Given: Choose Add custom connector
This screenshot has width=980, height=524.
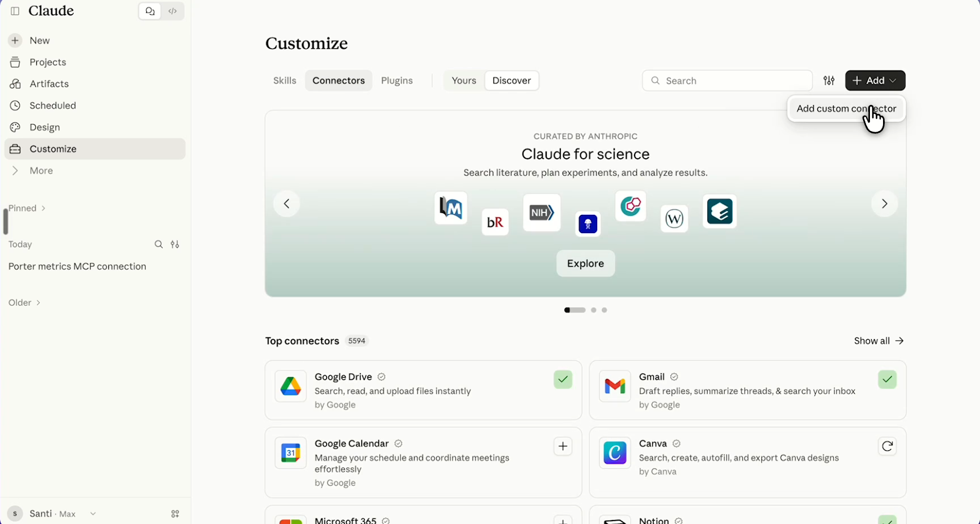Looking at the screenshot, I should 846,108.
